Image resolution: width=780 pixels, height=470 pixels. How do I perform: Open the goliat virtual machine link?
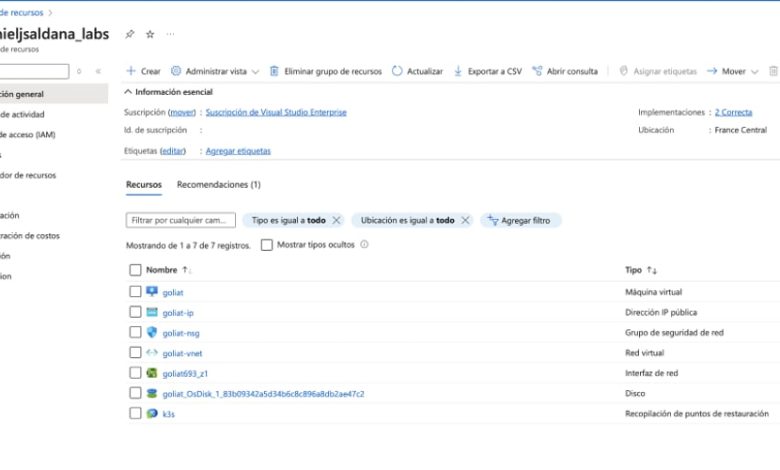[x=173, y=292]
